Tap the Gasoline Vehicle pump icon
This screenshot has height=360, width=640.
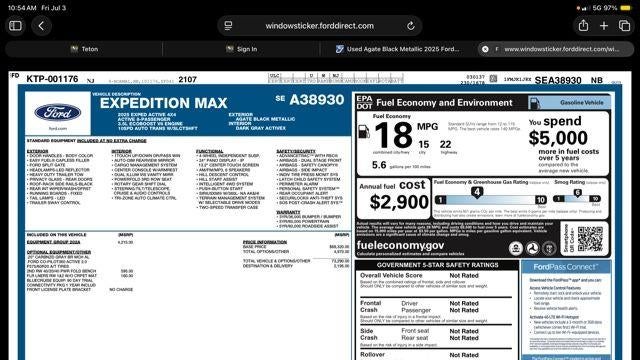coord(535,103)
